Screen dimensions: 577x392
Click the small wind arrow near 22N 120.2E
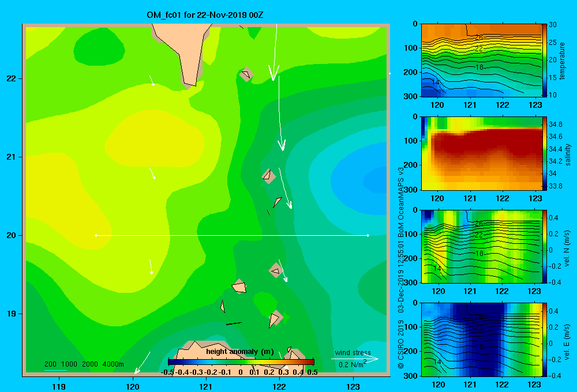(152, 81)
